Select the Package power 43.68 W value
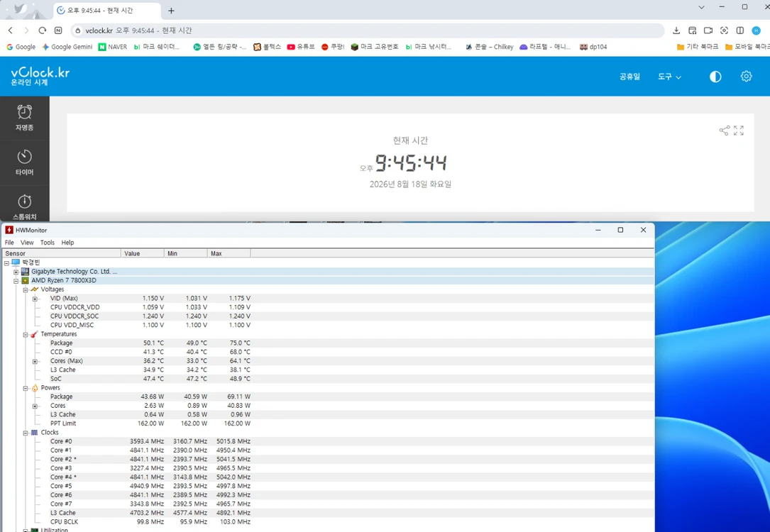This screenshot has width=770, height=532. (153, 397)
